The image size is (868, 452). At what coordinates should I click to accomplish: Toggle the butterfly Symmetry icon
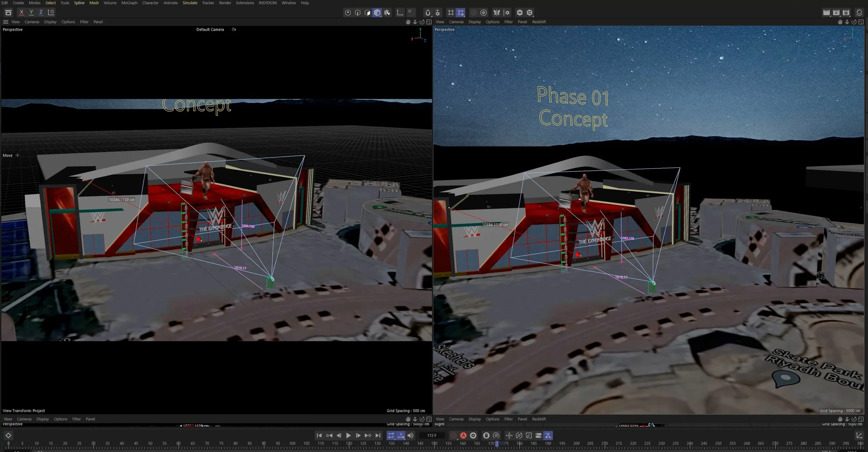pos(497,12)
